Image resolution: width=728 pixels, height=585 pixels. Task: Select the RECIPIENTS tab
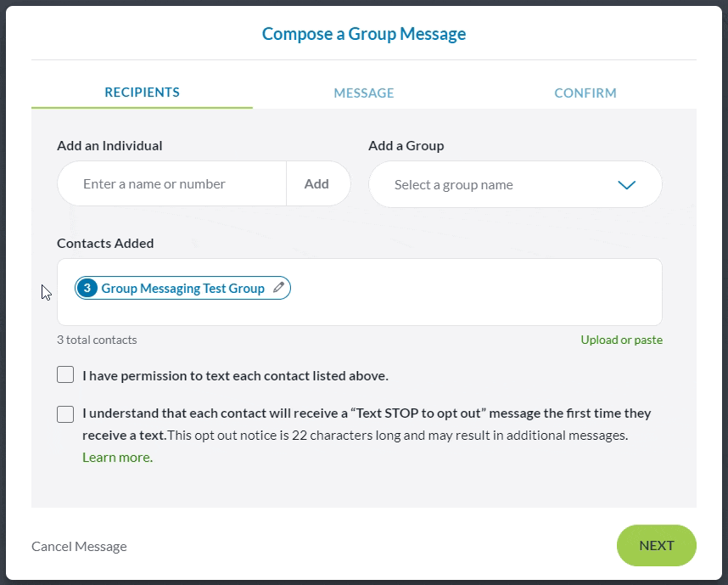coord(142,93)
